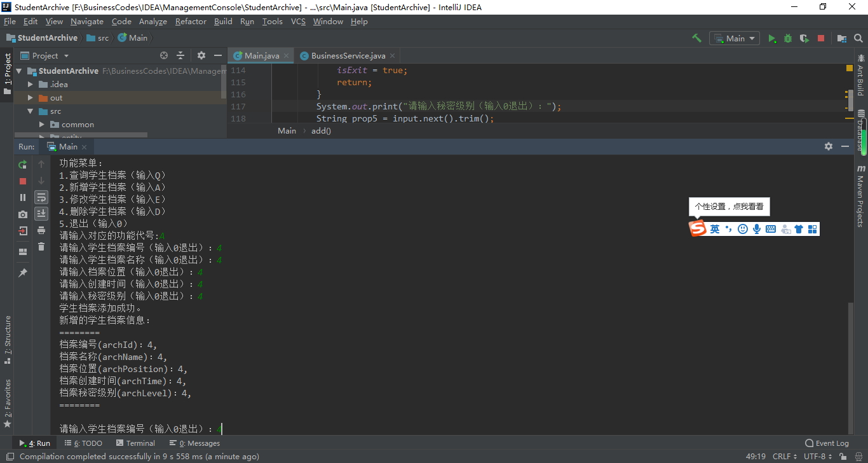Clear console output with the trash icon

coord(41,247)
